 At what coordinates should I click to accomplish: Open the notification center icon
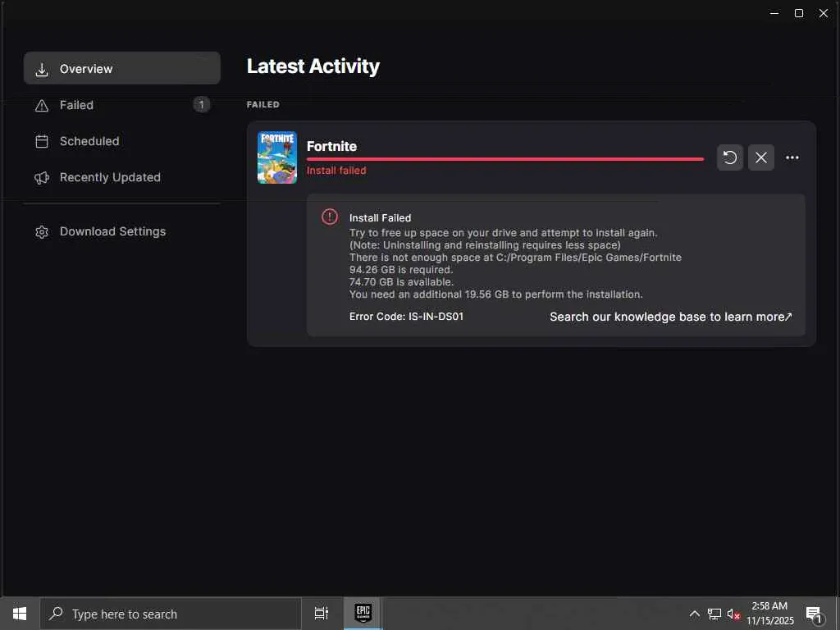[x=814, y=614]
